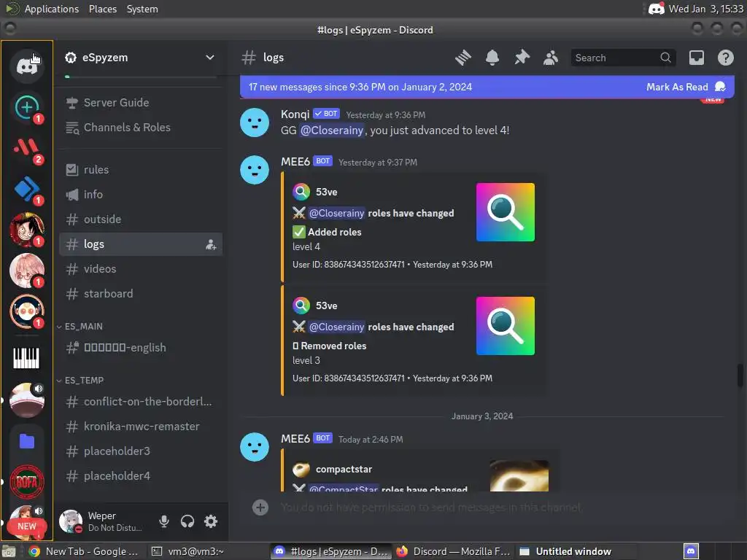Click Mark As Read button
This screenshot has height=560, width=747.
(x=686, y=87)
